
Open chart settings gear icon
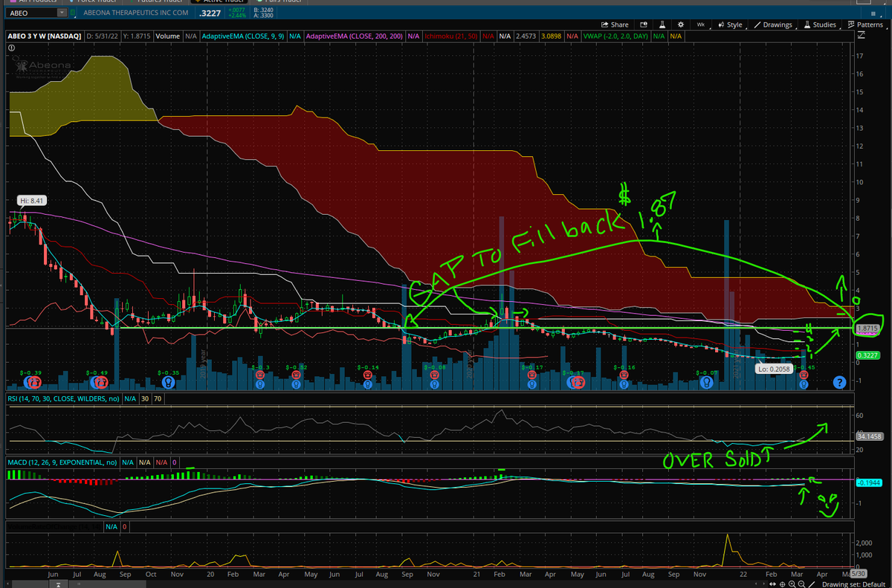point(680,25)
